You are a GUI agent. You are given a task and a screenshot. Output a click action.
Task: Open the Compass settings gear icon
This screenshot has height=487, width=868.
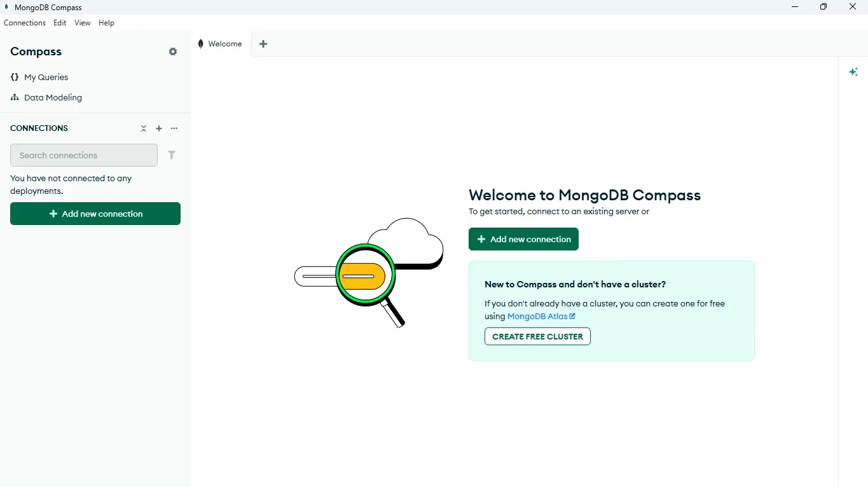pyautogui.click(x=172, y=51)
